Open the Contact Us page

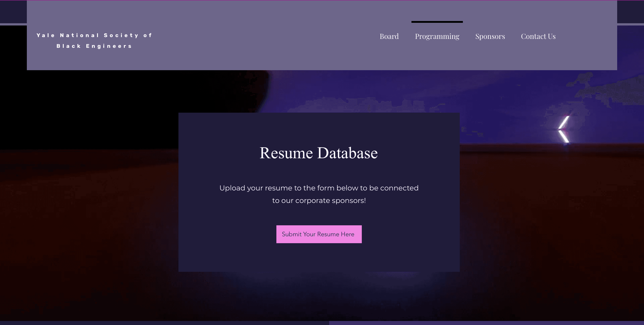[x=538, y=36]
